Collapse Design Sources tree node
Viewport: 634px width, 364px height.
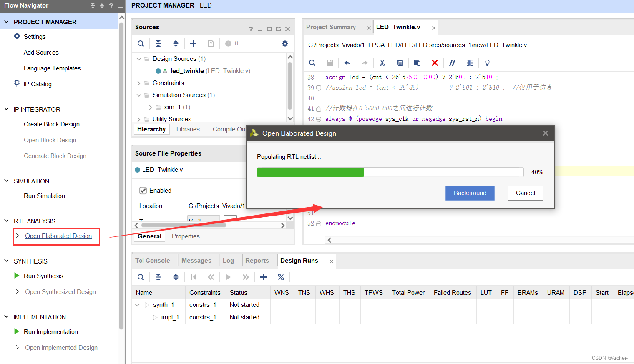pos(139,59)
